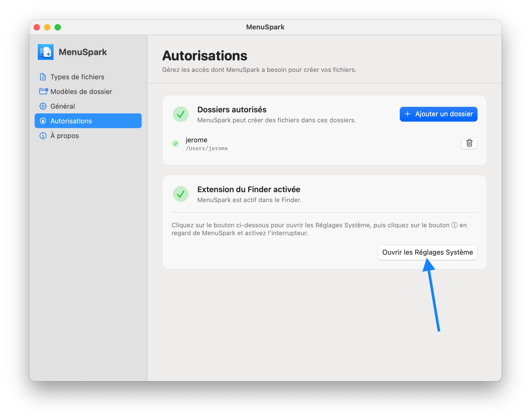Click the MenuSpark window title
This screenshot has height=420, width=531.
click(265, 27)
